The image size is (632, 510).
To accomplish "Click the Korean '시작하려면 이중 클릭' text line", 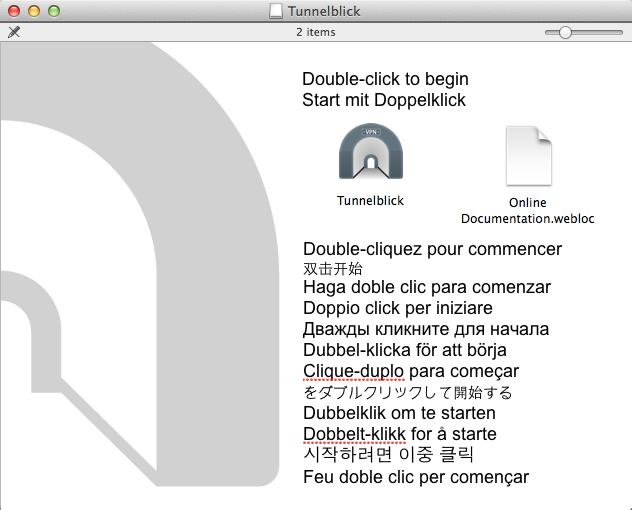I will [x=388, y=455].
